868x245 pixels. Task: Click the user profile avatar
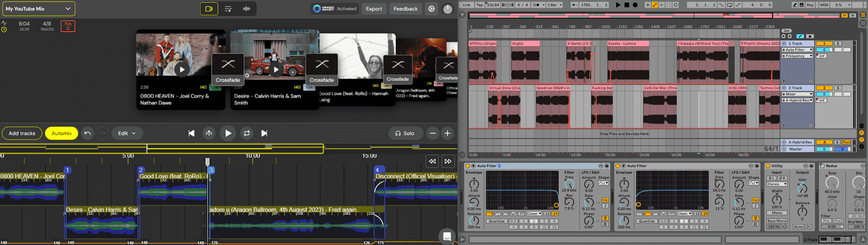pyautogui.click(x=448, y=9)
